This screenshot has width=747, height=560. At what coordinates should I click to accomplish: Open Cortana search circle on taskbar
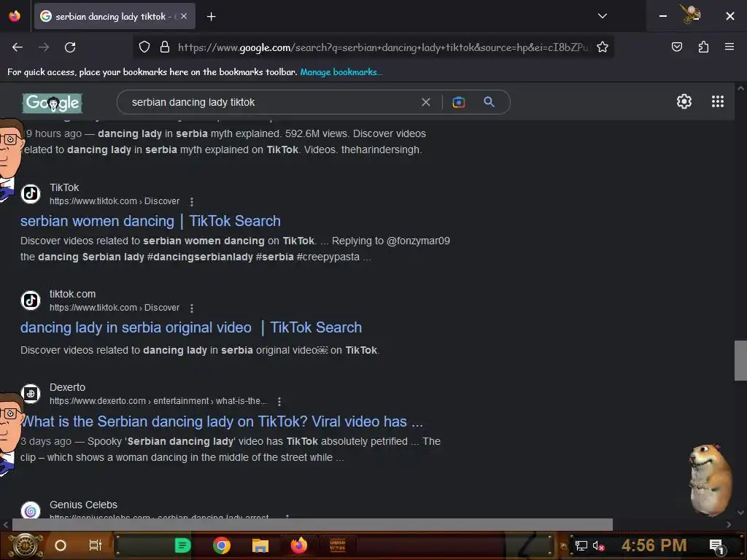[x=61, y=545]
